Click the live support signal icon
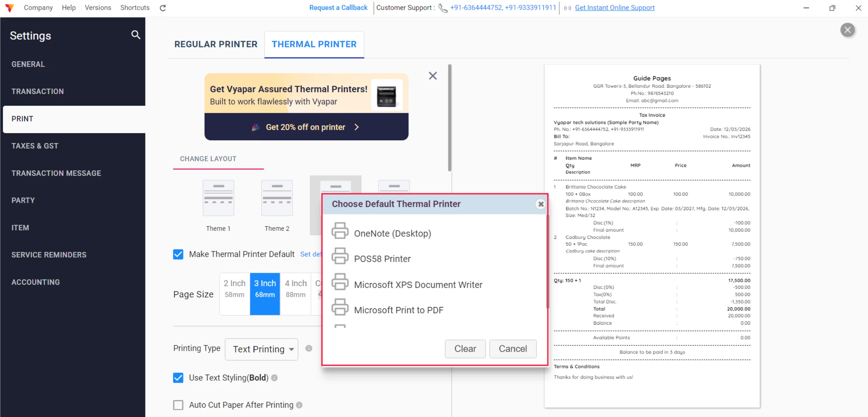Image resolution: width=868 pixels, height=417 pixels. (x=567, y=8)
